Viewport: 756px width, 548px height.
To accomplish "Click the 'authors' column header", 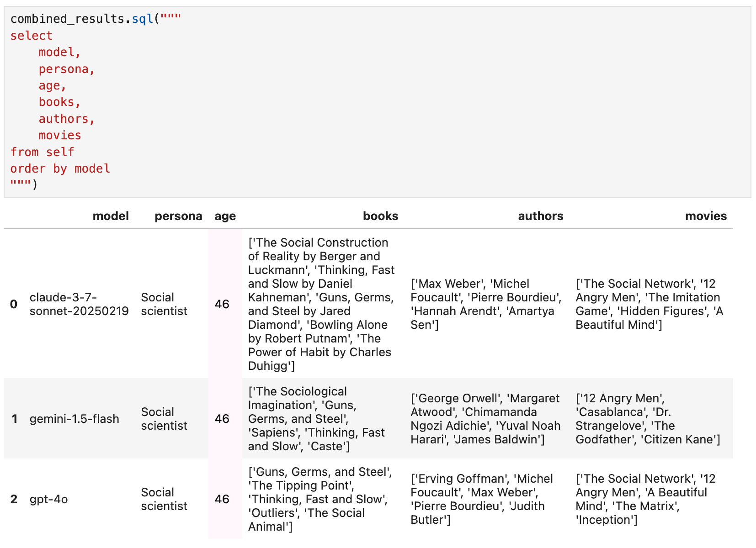I will [540, 216].
